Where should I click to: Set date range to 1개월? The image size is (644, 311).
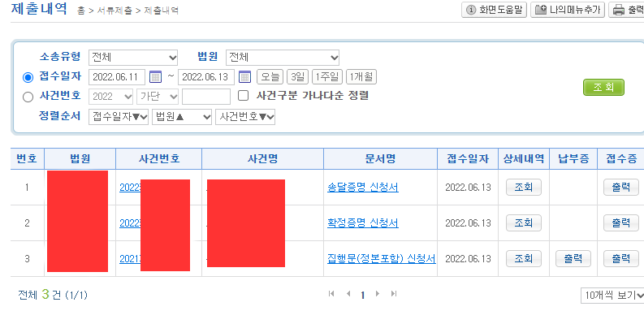coord(361,77)
